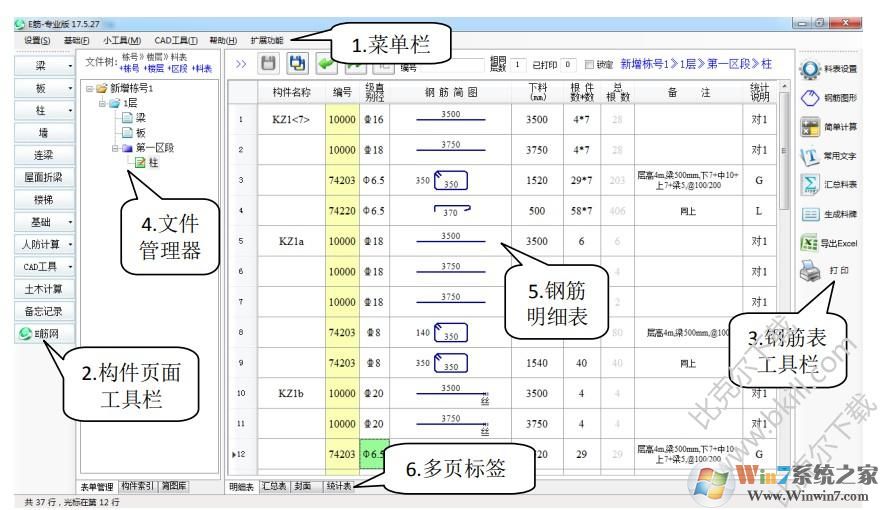Toggle the 锁定 checkbox
885x510 pixels.
pos(589,65)
